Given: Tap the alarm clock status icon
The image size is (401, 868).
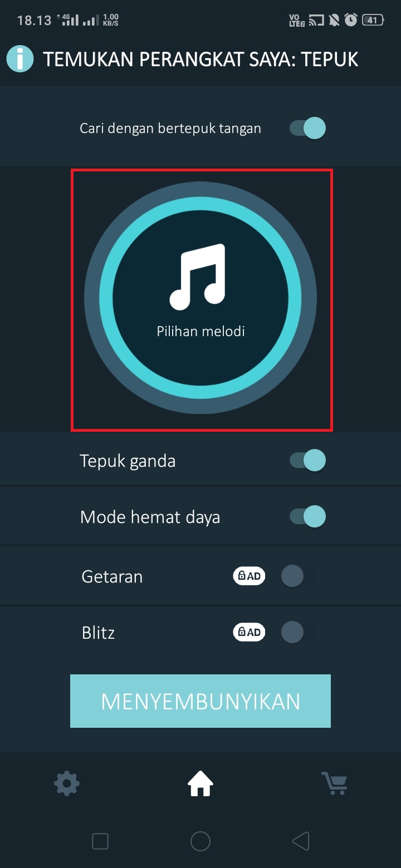Looking at the screenshot, I should [351, 21].
